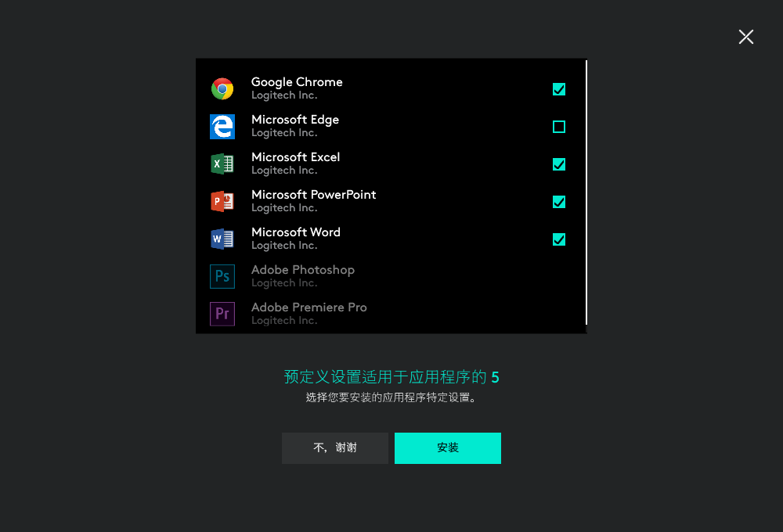Disable the Microsoft PowerPoint checkbox
The image size is (783, 532).
559,202
